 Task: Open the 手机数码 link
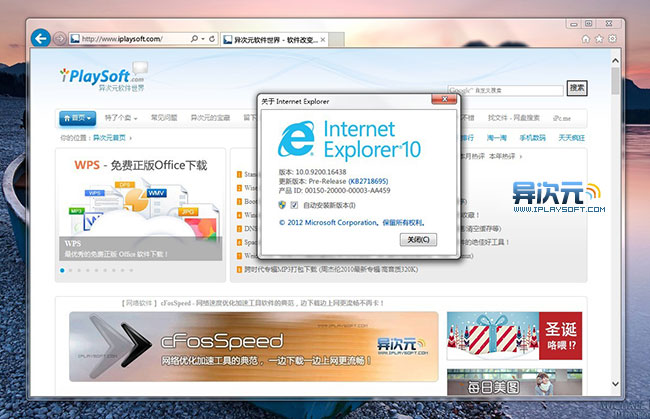click(x=532, y=138)
